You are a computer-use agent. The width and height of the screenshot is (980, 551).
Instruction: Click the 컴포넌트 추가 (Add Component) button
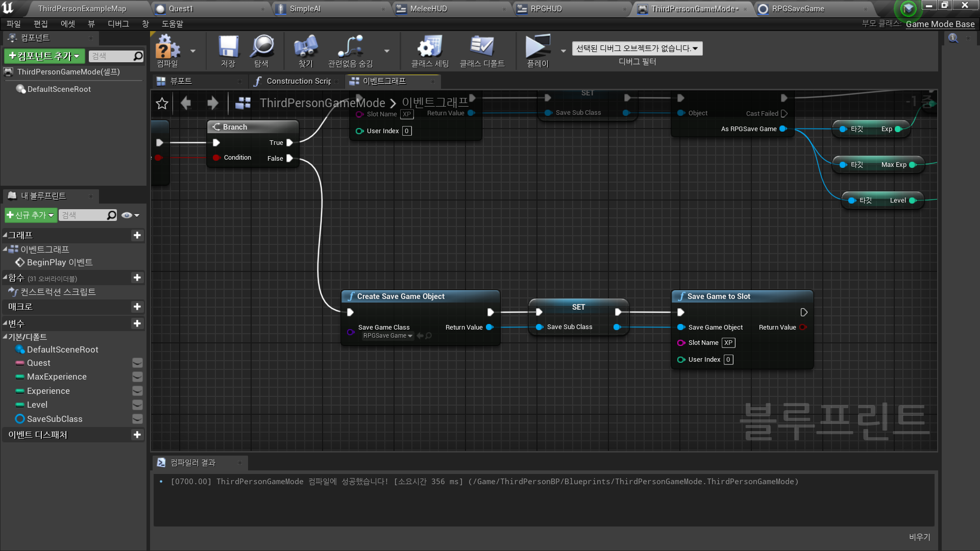click(44, 56)
